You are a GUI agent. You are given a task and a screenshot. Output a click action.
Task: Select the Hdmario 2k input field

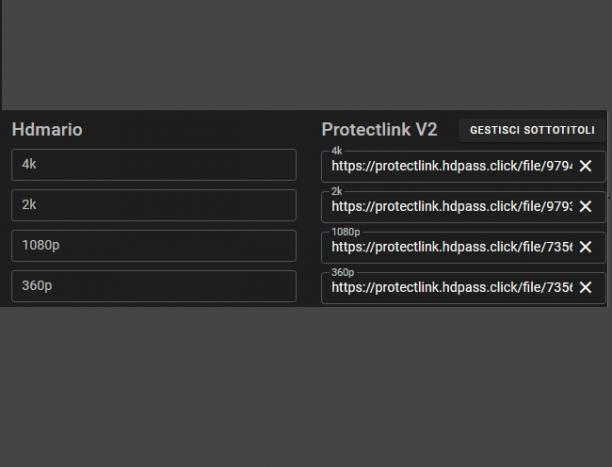click(x=154, y=205)
